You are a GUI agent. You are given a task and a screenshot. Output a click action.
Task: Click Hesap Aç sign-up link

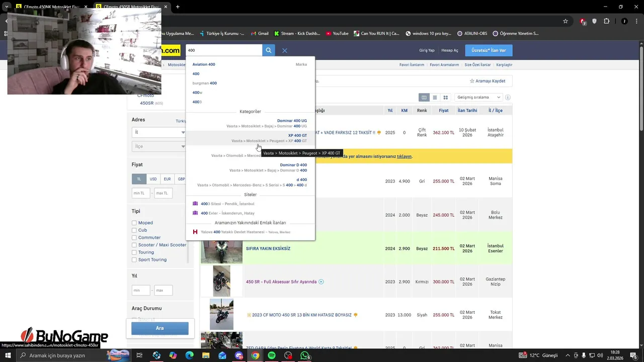(x=450, y=50)
